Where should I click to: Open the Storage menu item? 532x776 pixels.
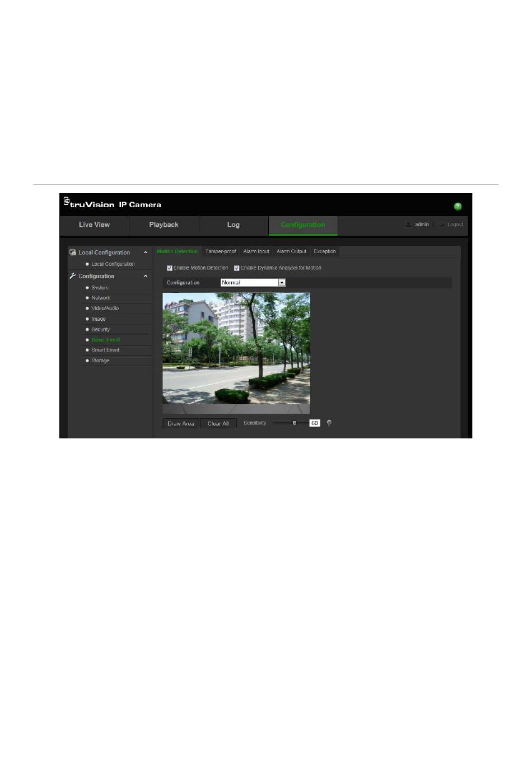pyautogui.click(x=100, y=361)
